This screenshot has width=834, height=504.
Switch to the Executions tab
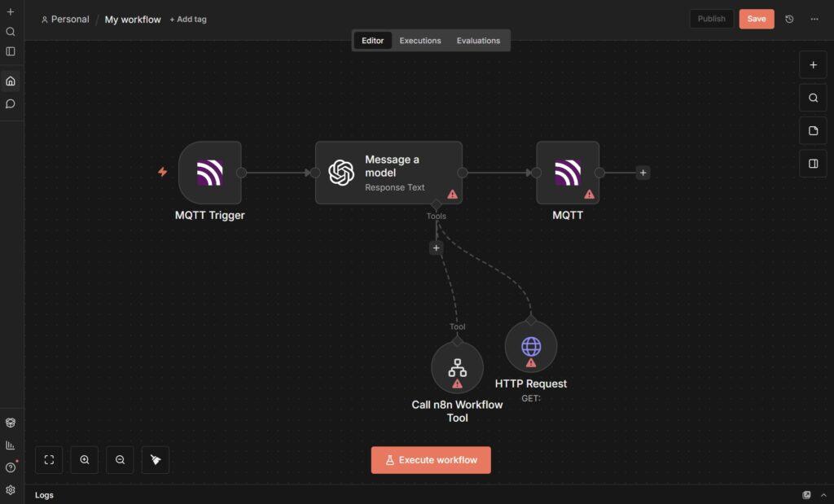[420, 41]
